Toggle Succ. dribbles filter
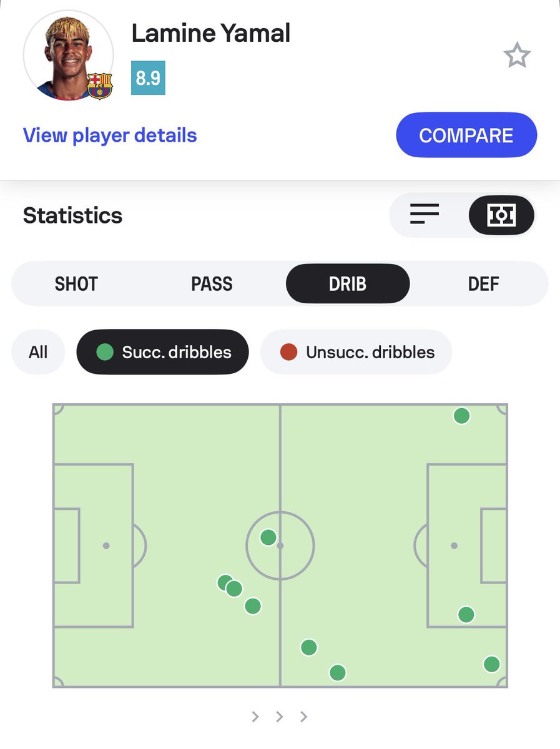 pos(162,352)
